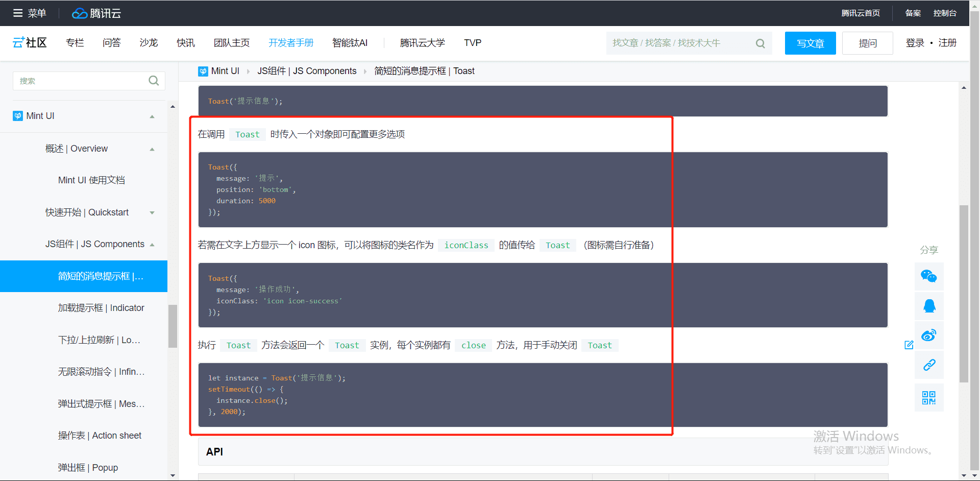980x481 pixels.
Task: Click the close inline code text
Action: click(x=473, y=345)
